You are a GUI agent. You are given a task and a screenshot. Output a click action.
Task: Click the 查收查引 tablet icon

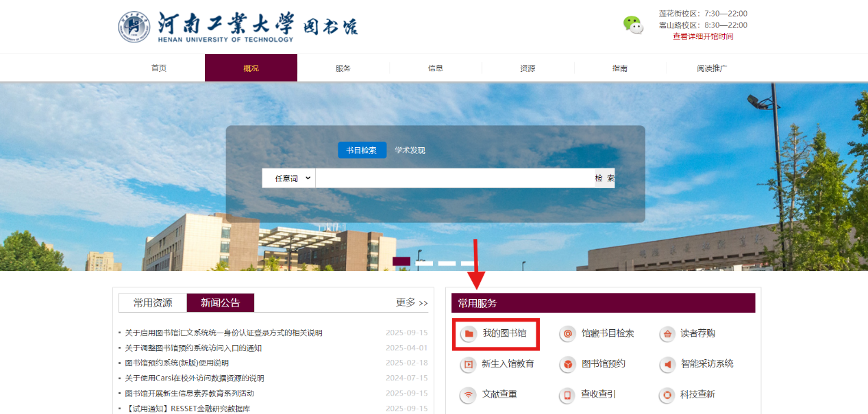(567, 395)
